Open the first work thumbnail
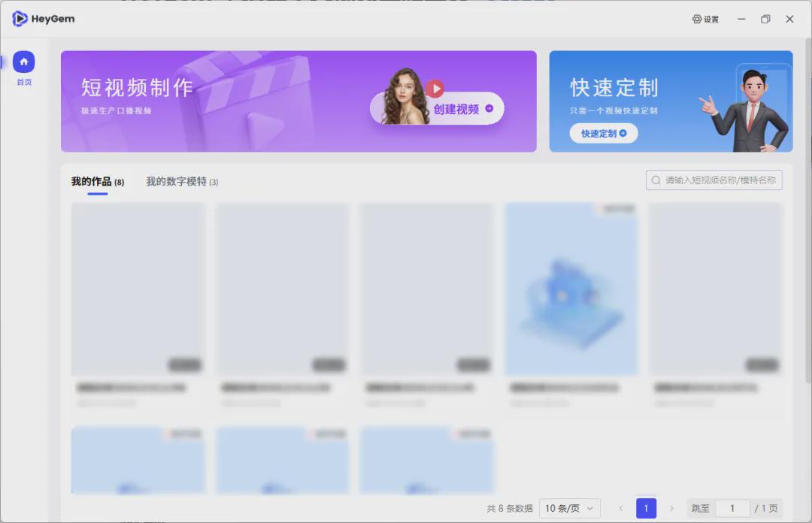This screenshot has height=523, width=812. [x=138, y=289]
